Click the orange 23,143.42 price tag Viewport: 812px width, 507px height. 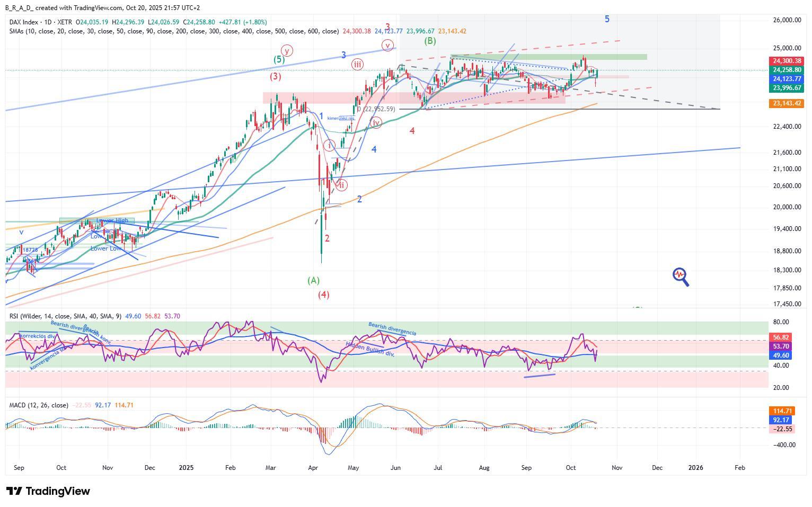pos(787,103)
